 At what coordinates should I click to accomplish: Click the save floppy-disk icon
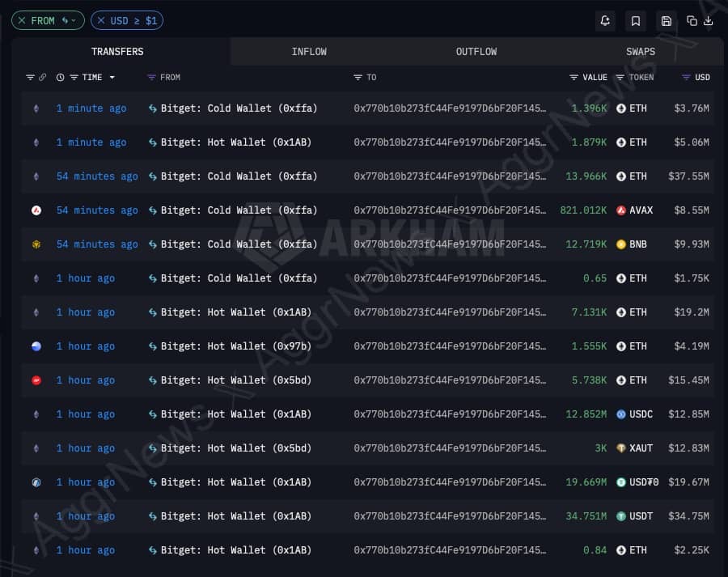click(667, 21)
